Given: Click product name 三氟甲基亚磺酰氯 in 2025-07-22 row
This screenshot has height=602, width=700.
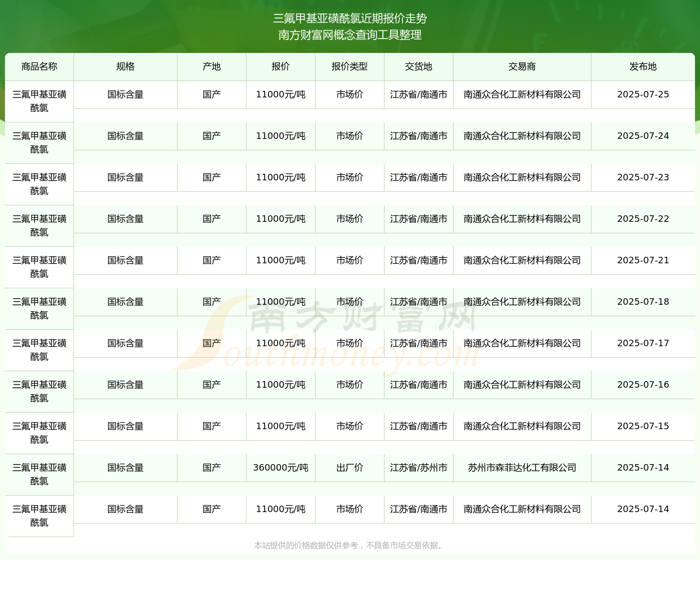Looking at the screenshot, I should tap(39, 225).
